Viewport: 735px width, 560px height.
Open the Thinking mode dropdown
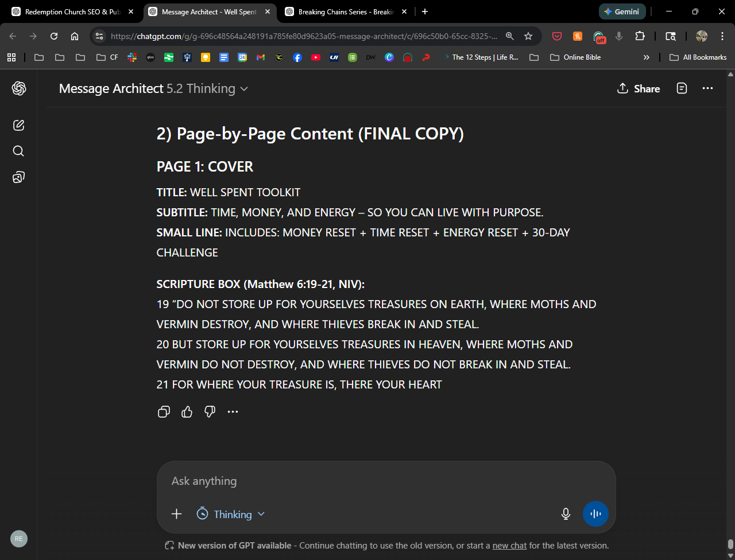point(231,514)
